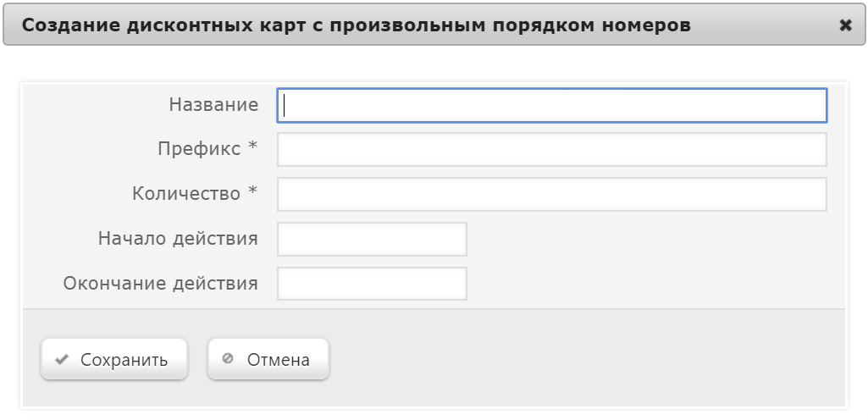Open the Начало действия date field
This screenshot has width=868, height=420.
tap(372, 239)
